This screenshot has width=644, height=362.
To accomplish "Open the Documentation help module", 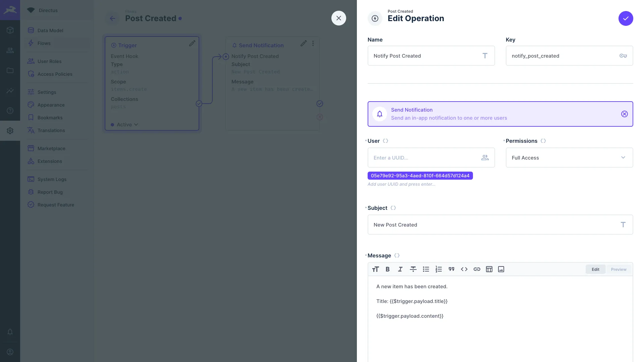I will pos(10,111).
